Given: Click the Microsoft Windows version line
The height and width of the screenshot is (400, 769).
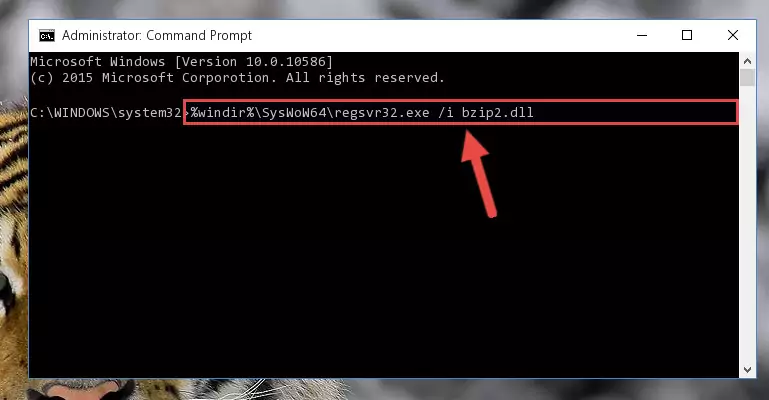Looking at the screenshot, I should point(181,62).
